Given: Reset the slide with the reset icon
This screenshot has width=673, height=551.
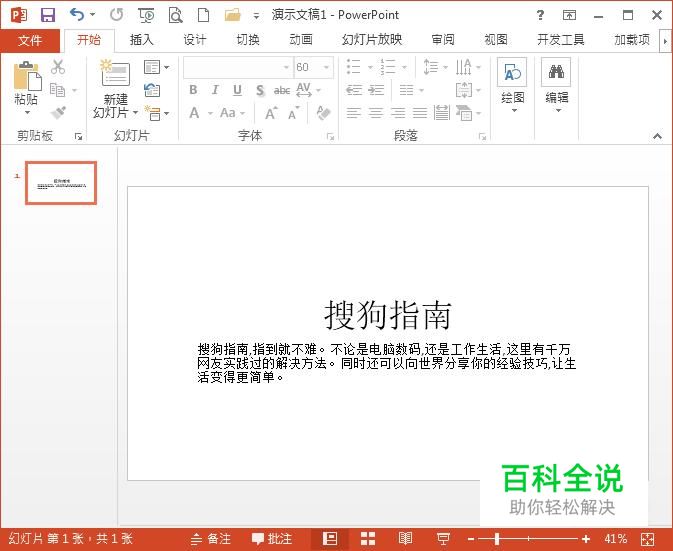Looking at the screenshot, I should click(x=152, y=90).
